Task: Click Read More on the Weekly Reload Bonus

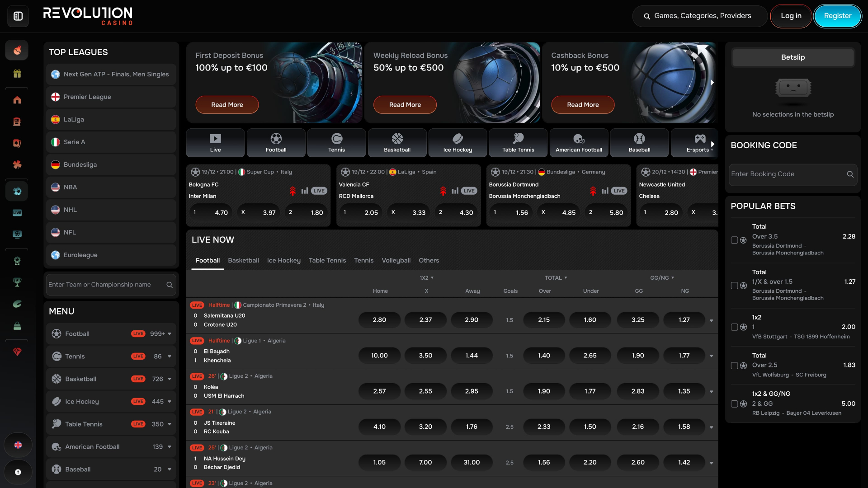Action: [x=405, y=104]
